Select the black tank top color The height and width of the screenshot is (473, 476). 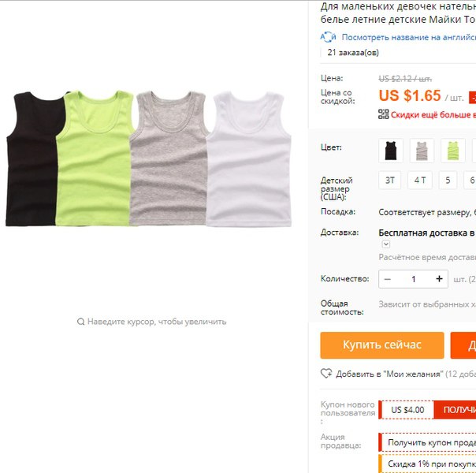(391, 151)
